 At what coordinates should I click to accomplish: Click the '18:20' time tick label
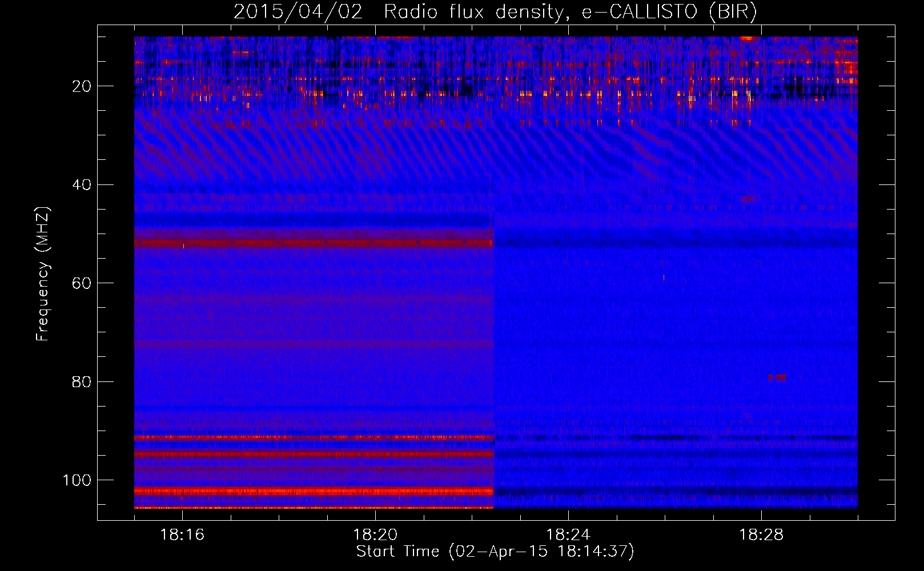coord(375,535)
